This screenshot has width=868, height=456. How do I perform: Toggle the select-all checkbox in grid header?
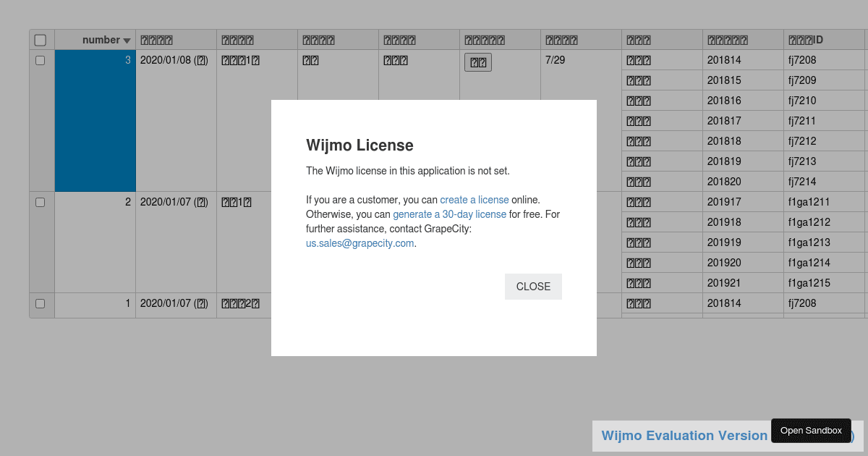[x=41, y=41]
